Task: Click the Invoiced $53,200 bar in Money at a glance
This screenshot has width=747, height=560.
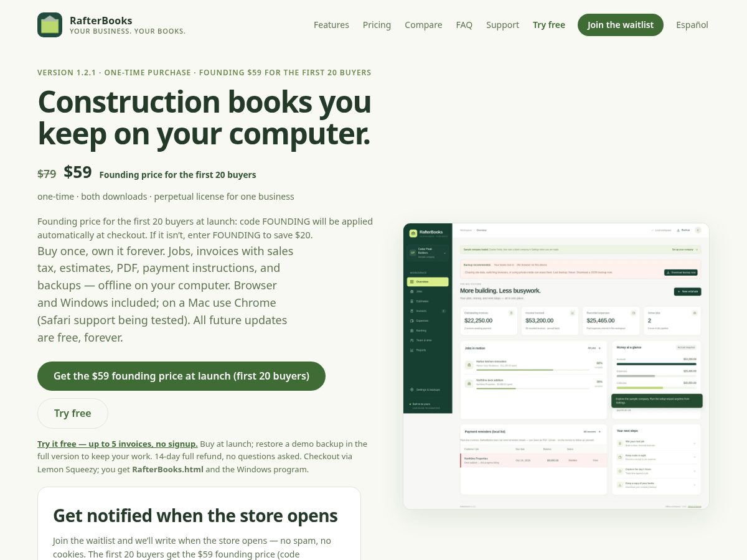Action: pos(657,364)
